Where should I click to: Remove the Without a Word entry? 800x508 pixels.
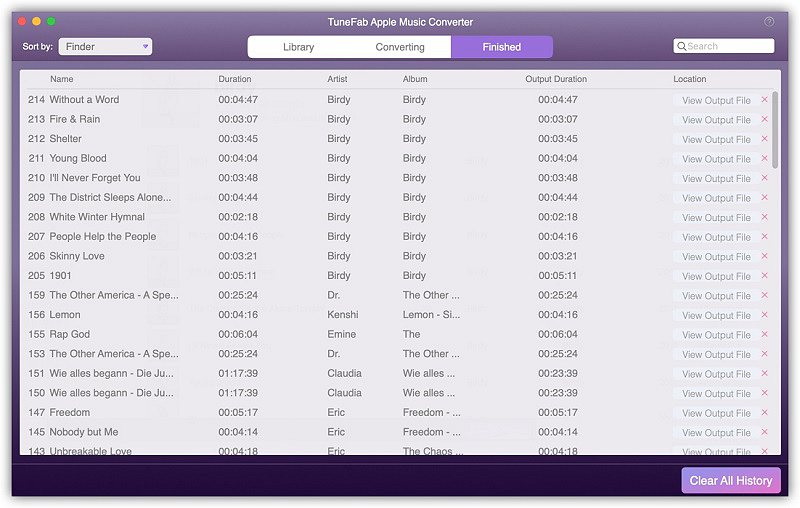[x=764, y=99]
